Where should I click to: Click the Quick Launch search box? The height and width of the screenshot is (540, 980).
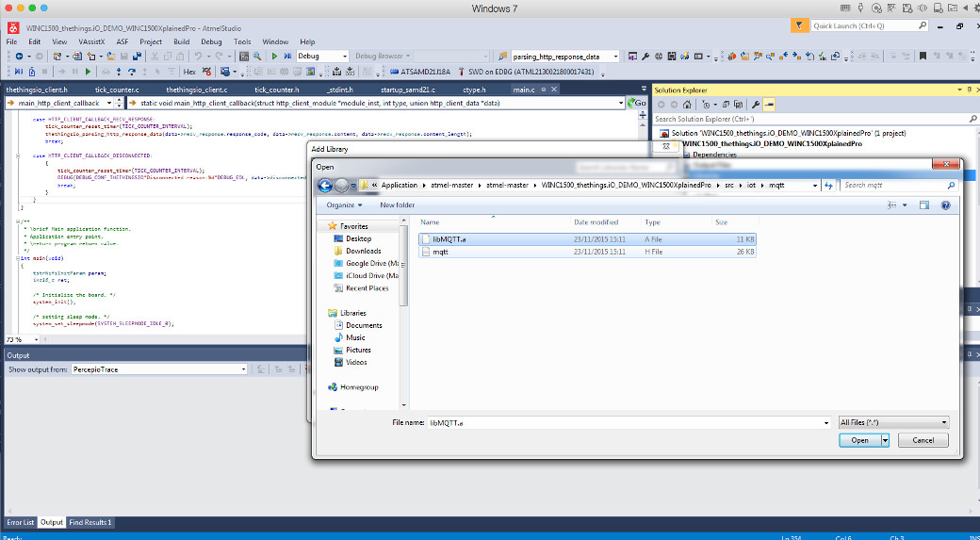coord(870,25)
